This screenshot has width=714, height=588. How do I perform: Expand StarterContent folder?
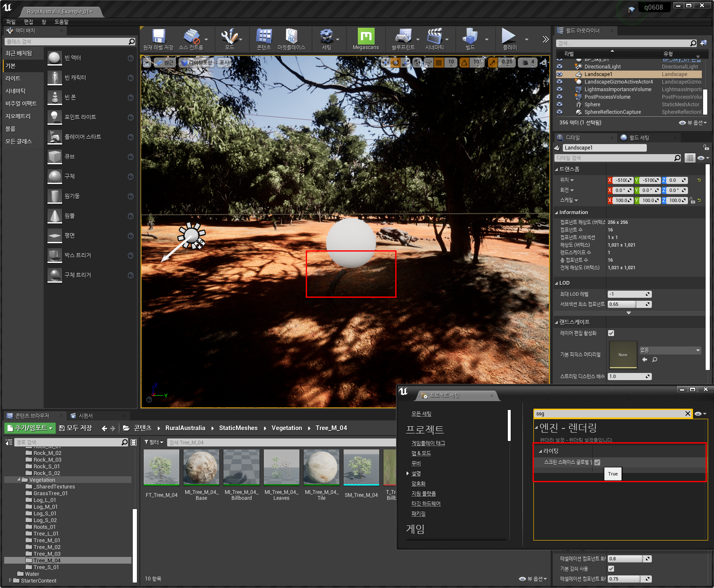[x=10, y=580]
